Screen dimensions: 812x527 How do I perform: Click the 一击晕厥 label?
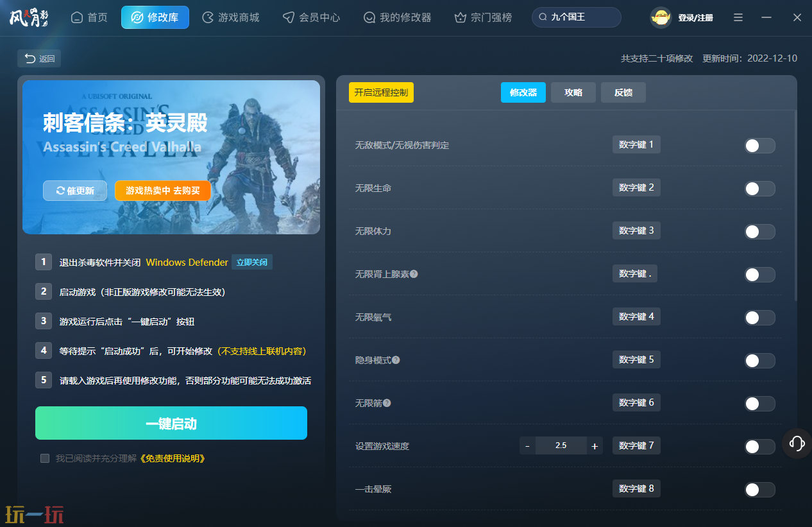point(373,490)
